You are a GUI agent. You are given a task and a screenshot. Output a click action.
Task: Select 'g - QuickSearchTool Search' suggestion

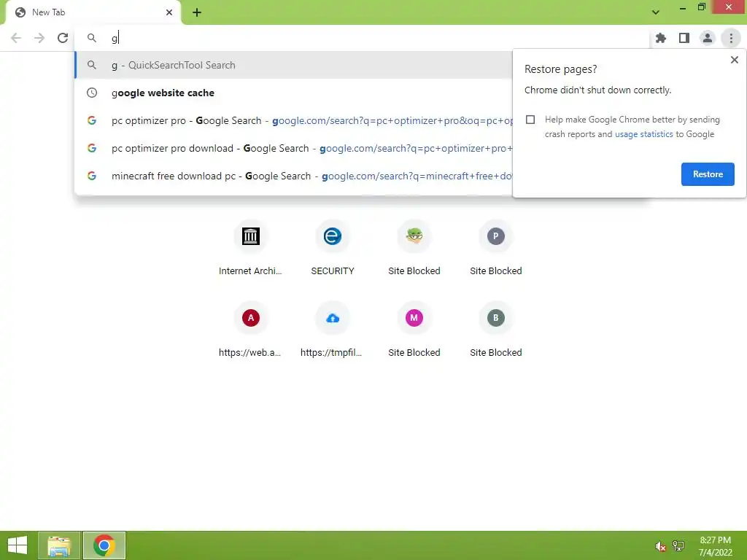point(293,65)
